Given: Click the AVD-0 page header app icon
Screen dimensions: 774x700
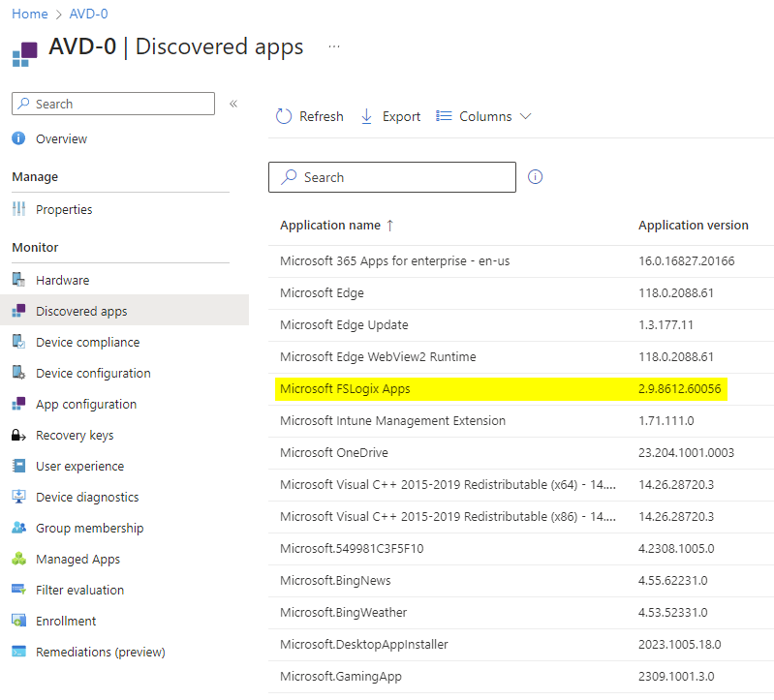Looking at the screenshot, I should point(24,54).
